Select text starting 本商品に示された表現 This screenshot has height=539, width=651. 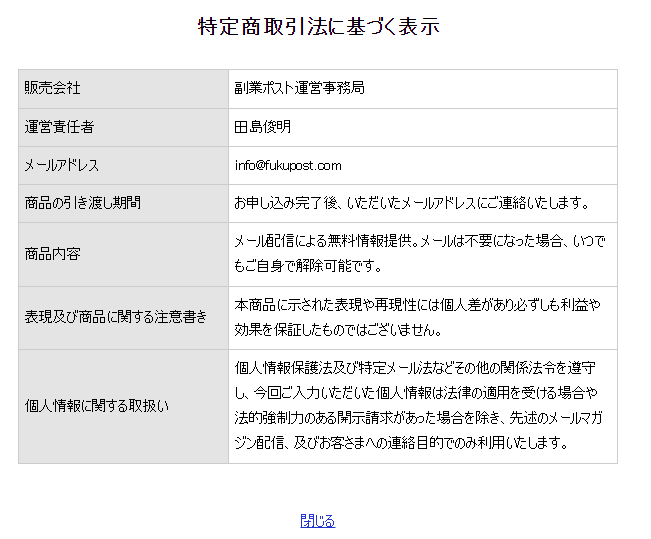[417, 318]
